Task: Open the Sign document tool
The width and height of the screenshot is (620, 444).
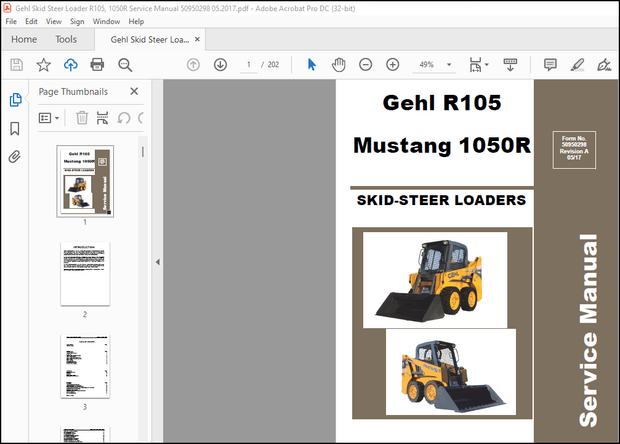Action: point(604,64)
